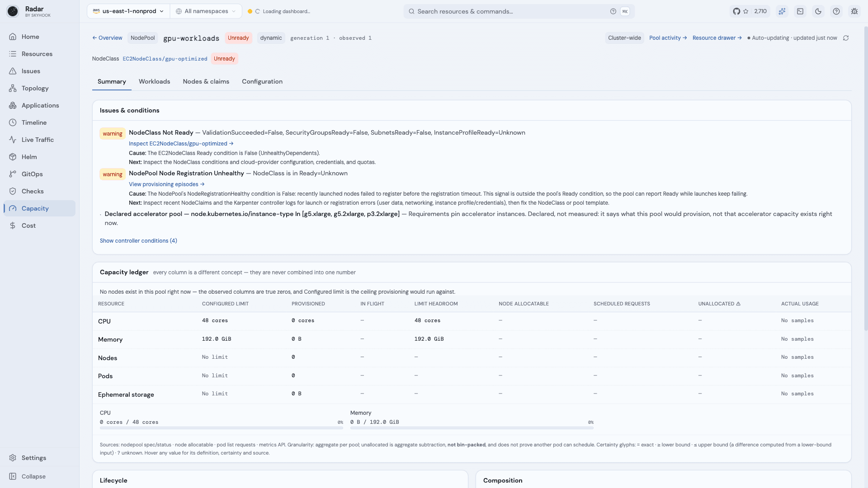This screenshot has width=868, height=488.
Task: Open Home from the sidebar
Action: tap(39, 37)
